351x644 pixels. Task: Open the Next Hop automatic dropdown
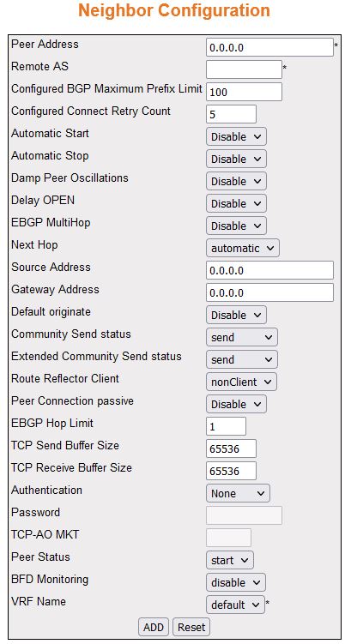(x=243, y=248)
